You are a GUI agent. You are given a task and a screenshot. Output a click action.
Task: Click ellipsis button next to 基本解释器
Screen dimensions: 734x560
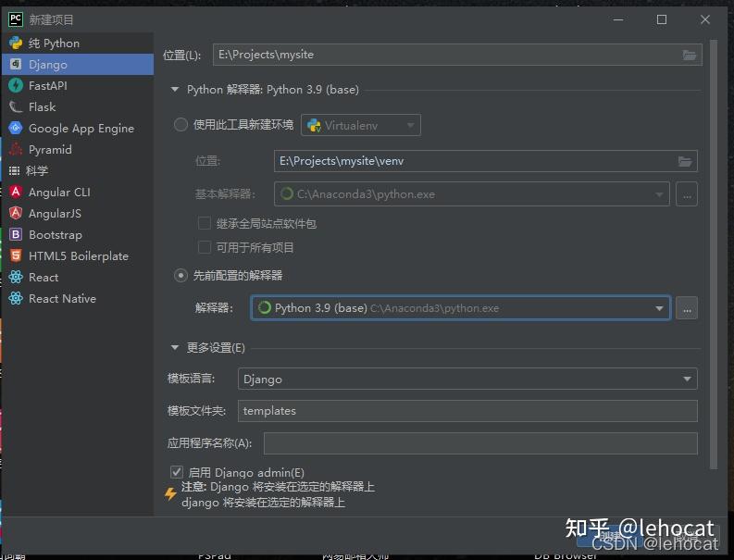(x=687, y=193)
